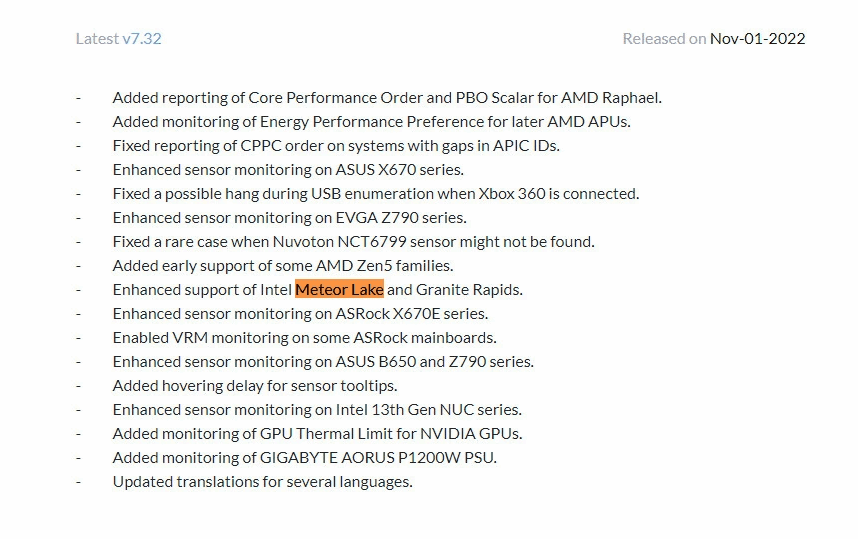Click the 'Granite Rapids' text
Viewport: 858px width, 539px height.
coord(469,289)
